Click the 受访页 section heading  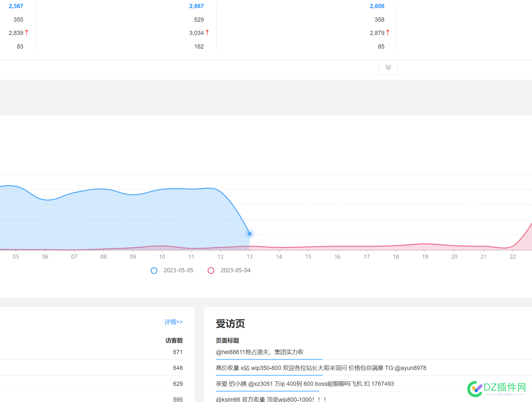point(230,323)
